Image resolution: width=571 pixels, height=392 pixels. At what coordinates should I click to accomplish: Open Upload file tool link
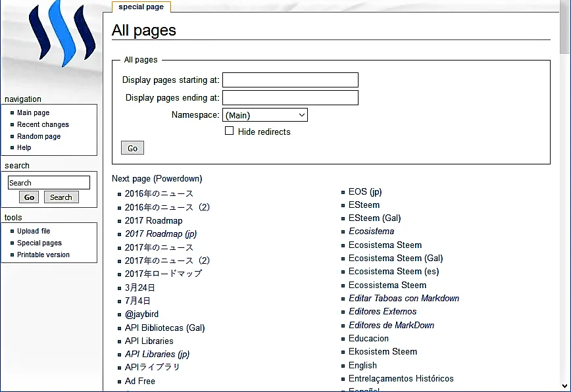pos(34,231)
